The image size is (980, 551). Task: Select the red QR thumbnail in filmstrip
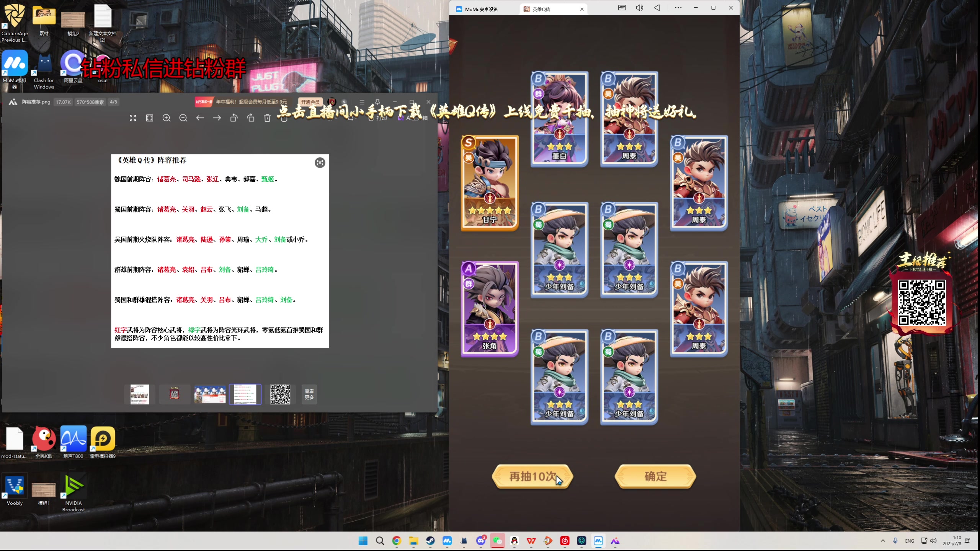[x=175, y=394]
